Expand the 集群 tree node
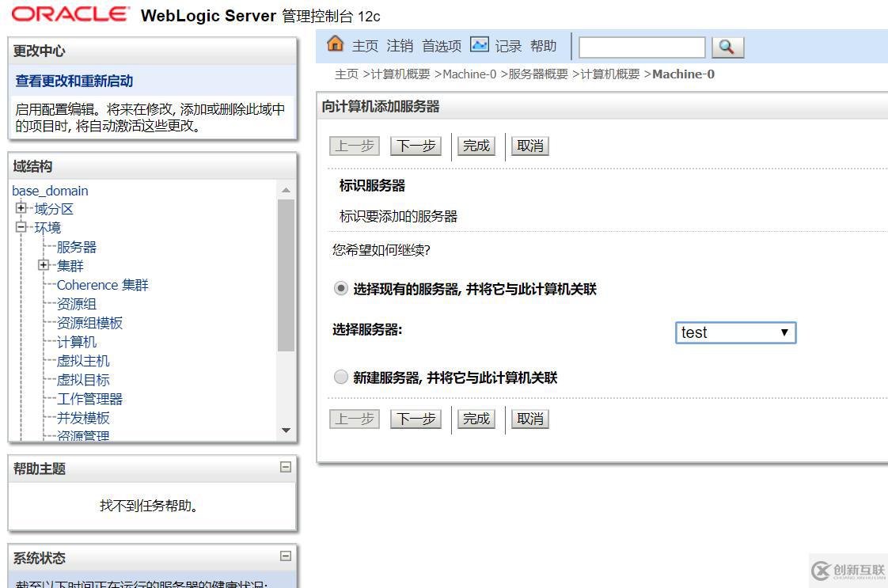Screen dimensions: 888x588 (44, 264)
